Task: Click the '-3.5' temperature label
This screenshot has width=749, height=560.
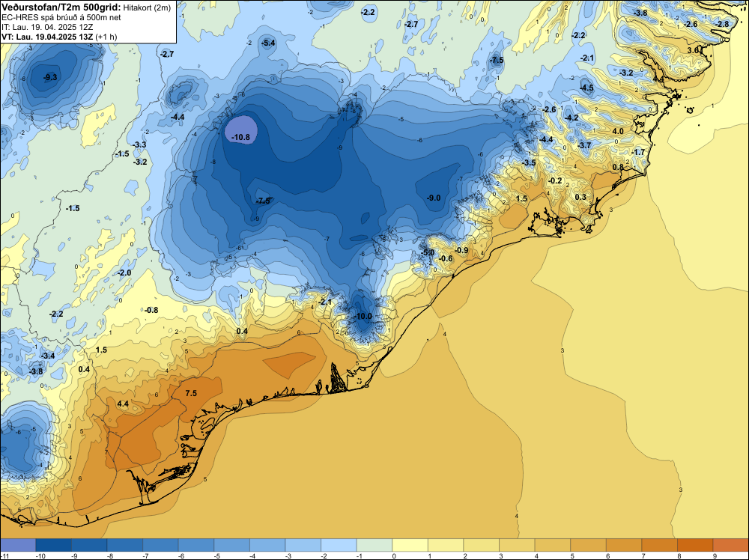Action: point(529,162)
